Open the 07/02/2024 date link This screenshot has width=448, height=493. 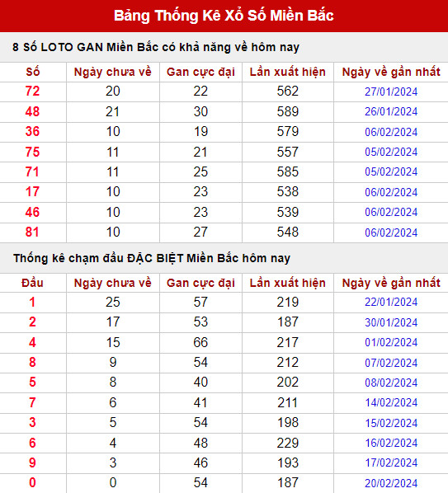391,363
